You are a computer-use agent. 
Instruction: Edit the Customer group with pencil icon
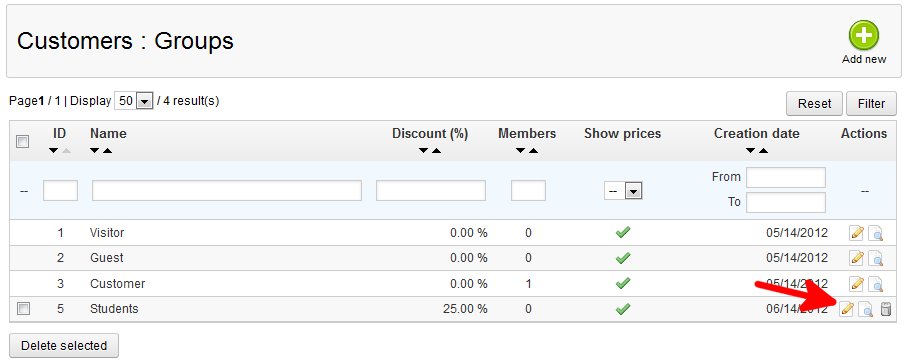(856, 284)
